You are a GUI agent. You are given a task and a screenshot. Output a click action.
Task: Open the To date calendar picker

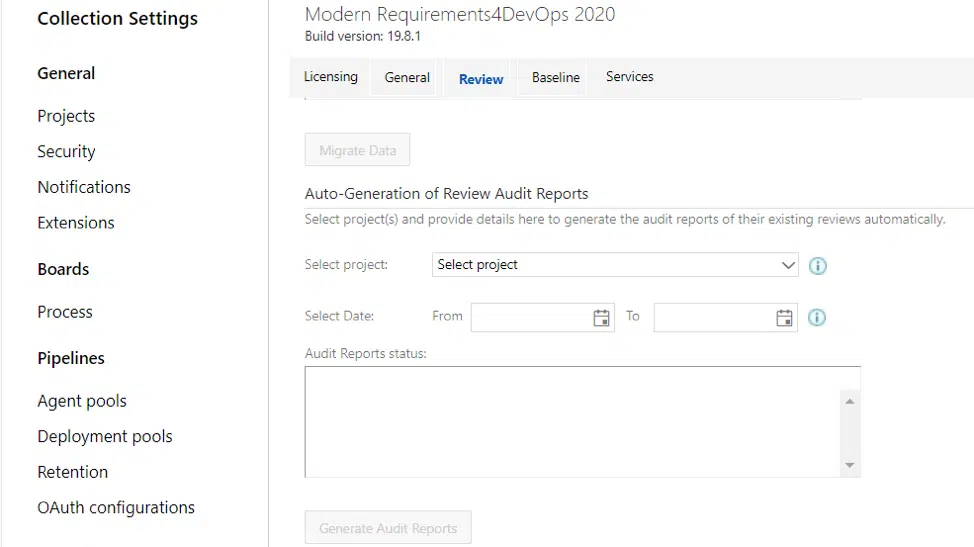(784, 318)
